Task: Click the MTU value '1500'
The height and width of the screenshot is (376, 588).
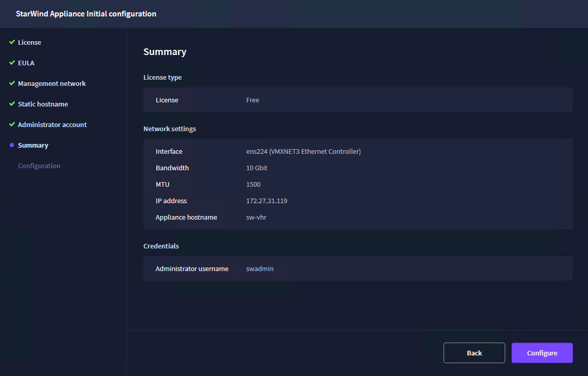Action: [253, 185]
